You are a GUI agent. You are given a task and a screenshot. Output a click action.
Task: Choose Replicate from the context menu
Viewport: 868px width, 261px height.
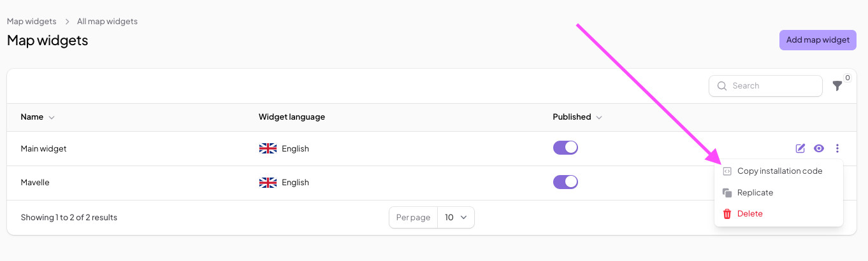point(755,193)
